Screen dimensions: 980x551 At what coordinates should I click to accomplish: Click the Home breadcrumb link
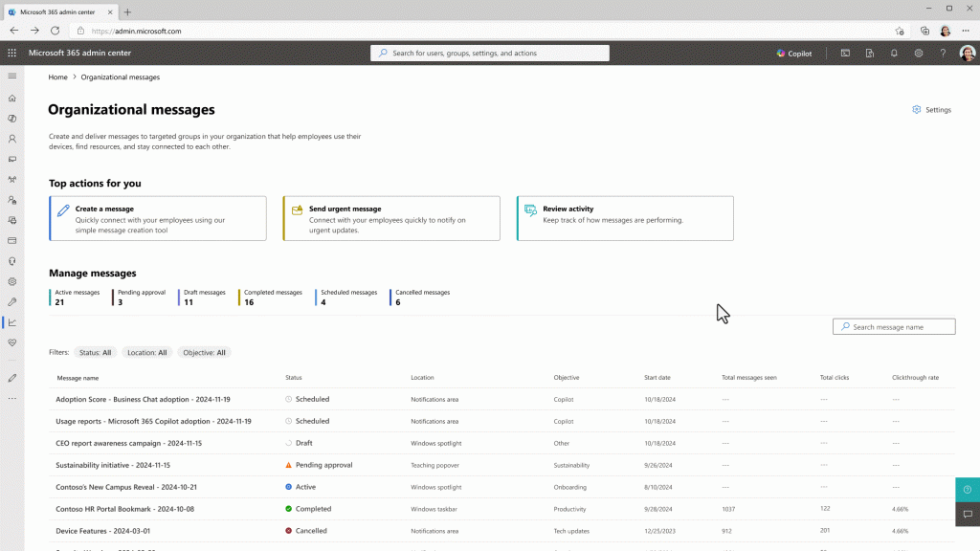click(x=57, y=77)
